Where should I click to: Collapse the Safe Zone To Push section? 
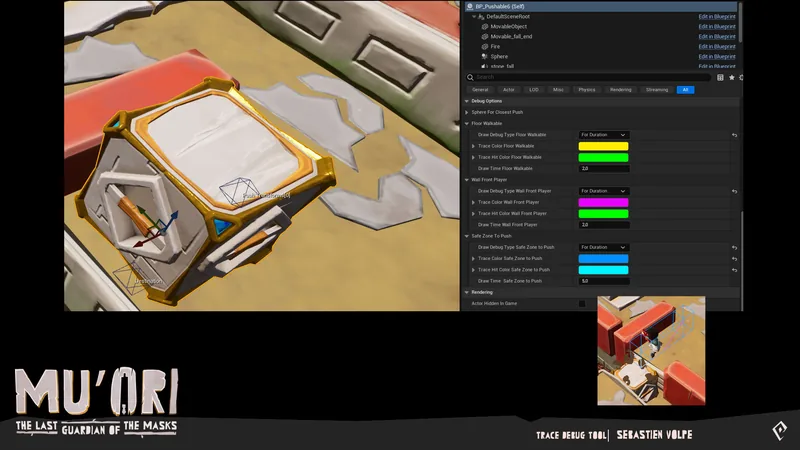pos(467,236)
